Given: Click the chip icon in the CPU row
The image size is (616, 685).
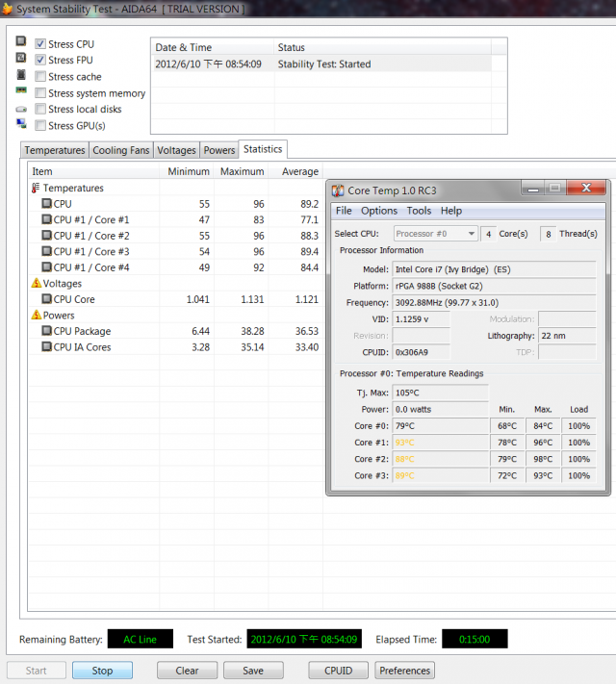Looking at the screenshot, I should tap(46, 204).
